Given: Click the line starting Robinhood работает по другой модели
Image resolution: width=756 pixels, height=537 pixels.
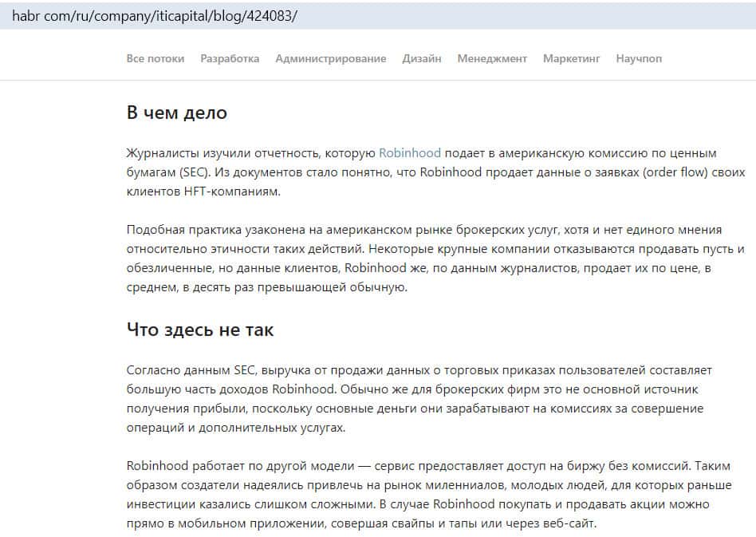Looking at the screenshot, I should tap(428, 466).
